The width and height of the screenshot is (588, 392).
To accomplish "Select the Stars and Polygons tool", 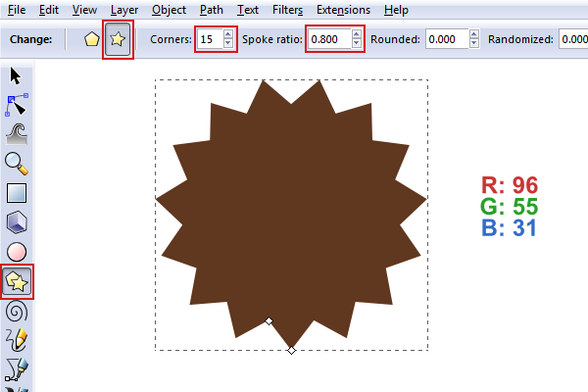I will [x=18, y=281].
